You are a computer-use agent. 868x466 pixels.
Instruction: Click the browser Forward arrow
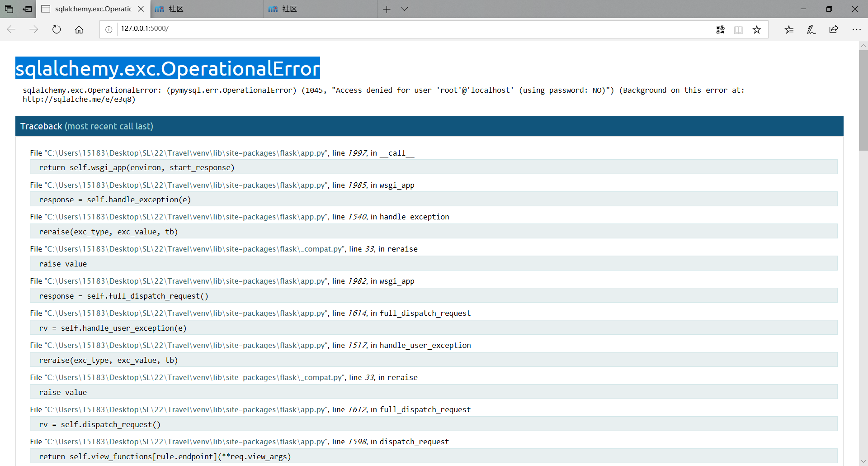click(x=34, y=29)
